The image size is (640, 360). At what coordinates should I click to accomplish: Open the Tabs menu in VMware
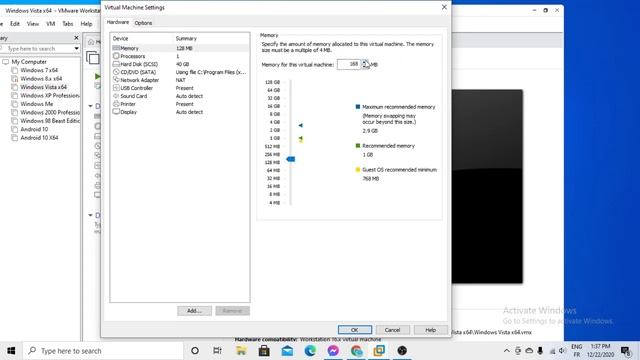(x=68, y=24)
